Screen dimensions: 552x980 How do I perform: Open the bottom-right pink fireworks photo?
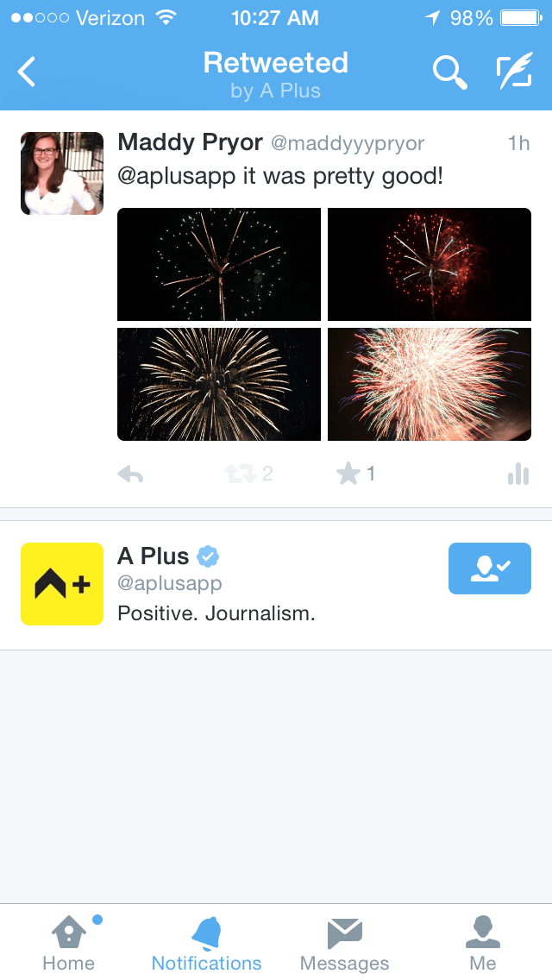[x=430, y=385]
